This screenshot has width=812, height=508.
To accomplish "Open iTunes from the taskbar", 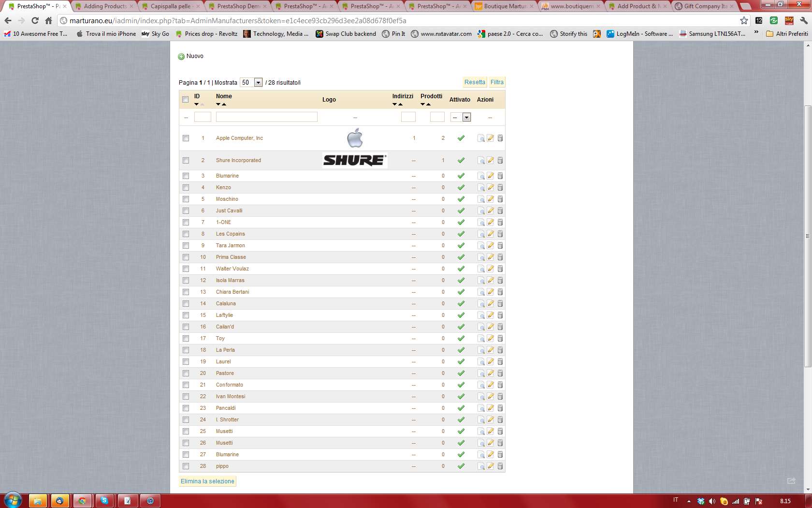I will [x=150, y=501].
